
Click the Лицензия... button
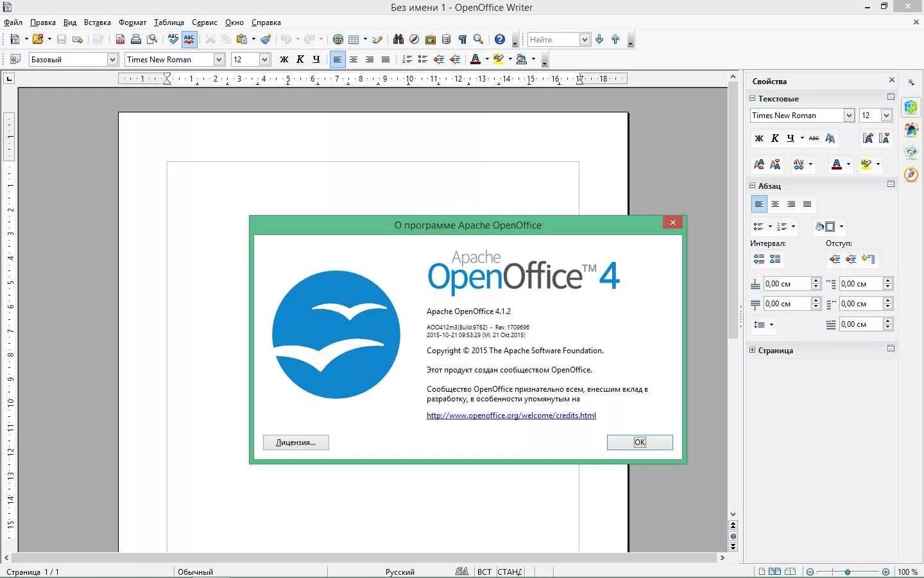click(x=296, y=442)
